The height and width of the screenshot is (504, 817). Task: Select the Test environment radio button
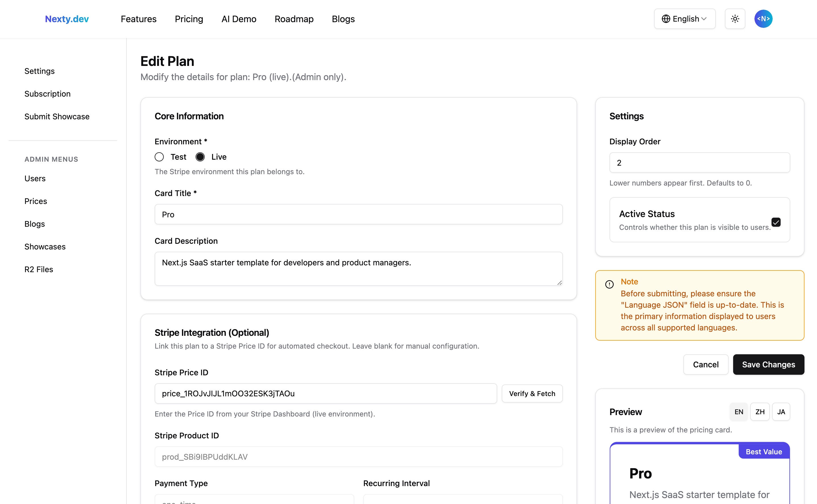pyautogui.click(x=159, y=157)
